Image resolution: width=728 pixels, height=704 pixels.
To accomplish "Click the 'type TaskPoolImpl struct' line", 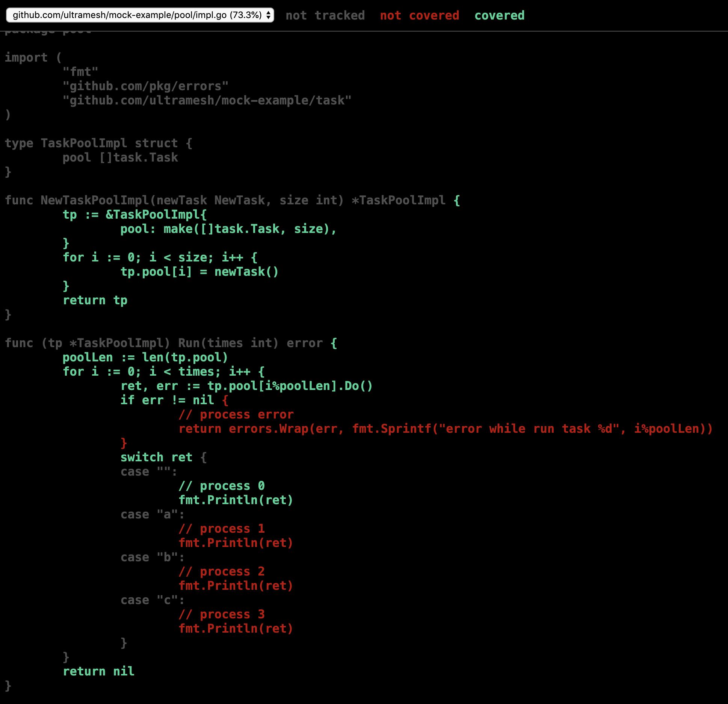I will coord(98,143).
